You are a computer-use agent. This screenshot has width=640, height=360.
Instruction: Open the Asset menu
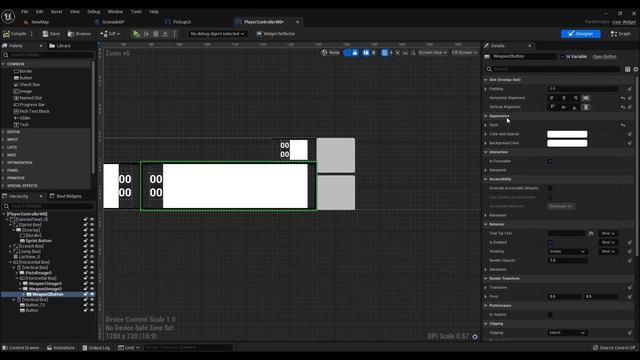[x=56, y=12]
